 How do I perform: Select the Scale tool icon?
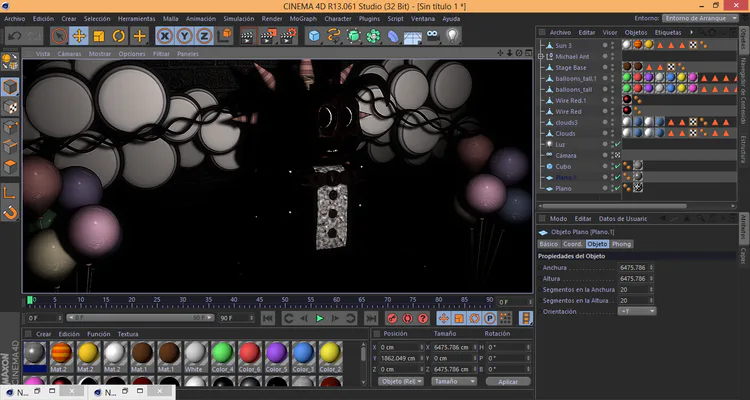(x=99, y=36)
